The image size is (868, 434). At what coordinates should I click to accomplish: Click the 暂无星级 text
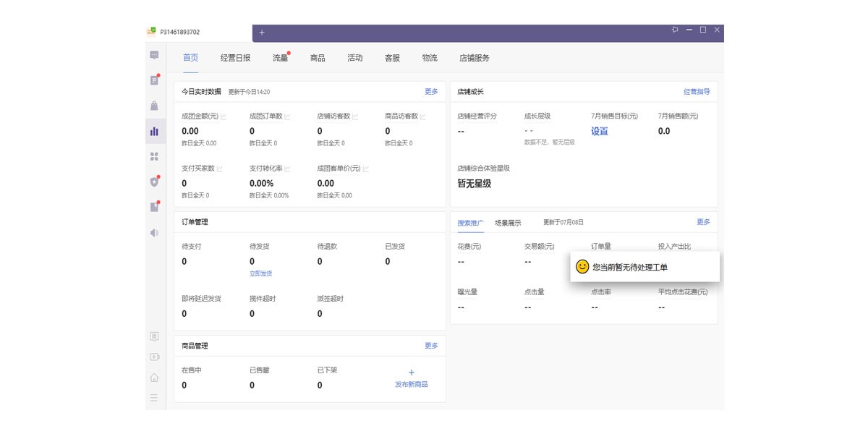coord(475,184)
